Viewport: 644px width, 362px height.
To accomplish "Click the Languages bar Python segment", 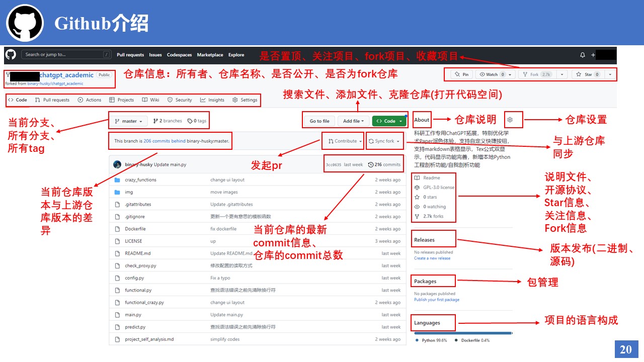I will point(462,333).
